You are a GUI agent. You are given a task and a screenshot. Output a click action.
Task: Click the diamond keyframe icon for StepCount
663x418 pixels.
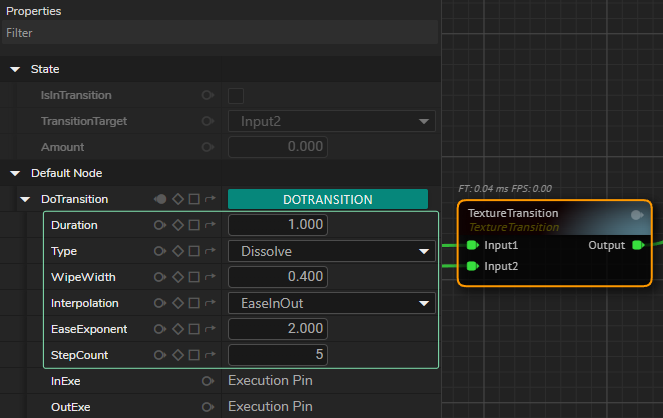pos(177,355)
